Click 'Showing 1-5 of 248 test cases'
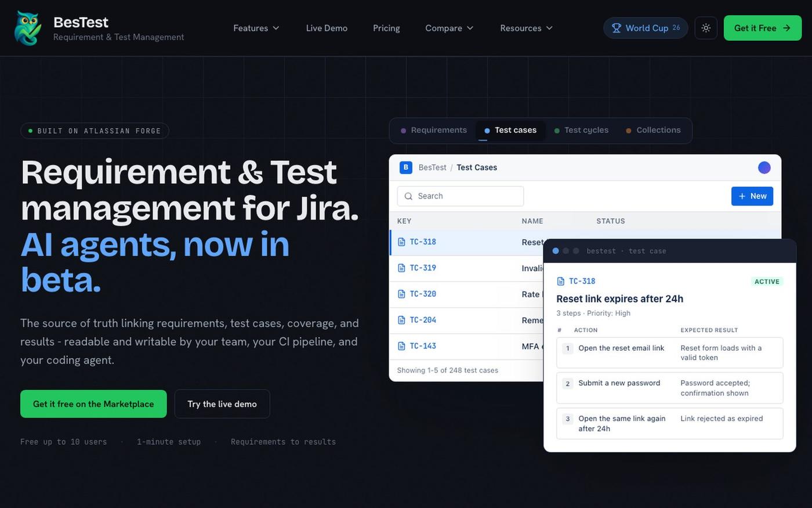 click(447, 370)
